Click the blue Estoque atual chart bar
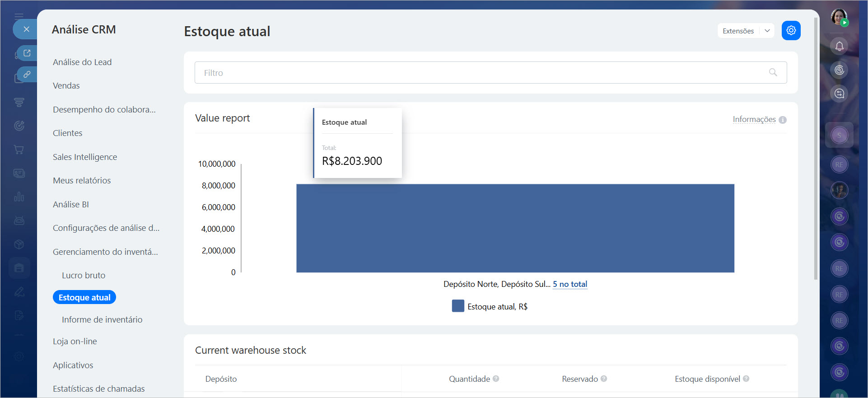The width and height of the screenshot is (868, 398). coord(515,228)
